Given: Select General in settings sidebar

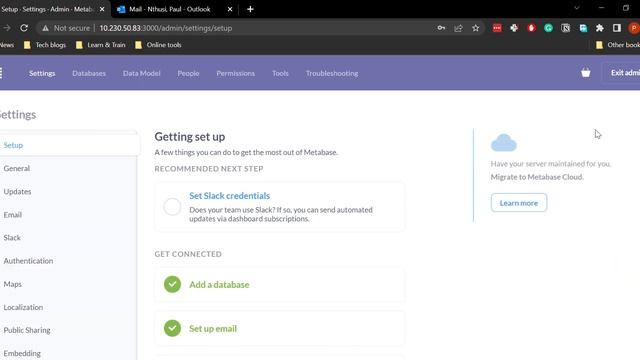Looking at the screenshot, I should pos(68,168).
